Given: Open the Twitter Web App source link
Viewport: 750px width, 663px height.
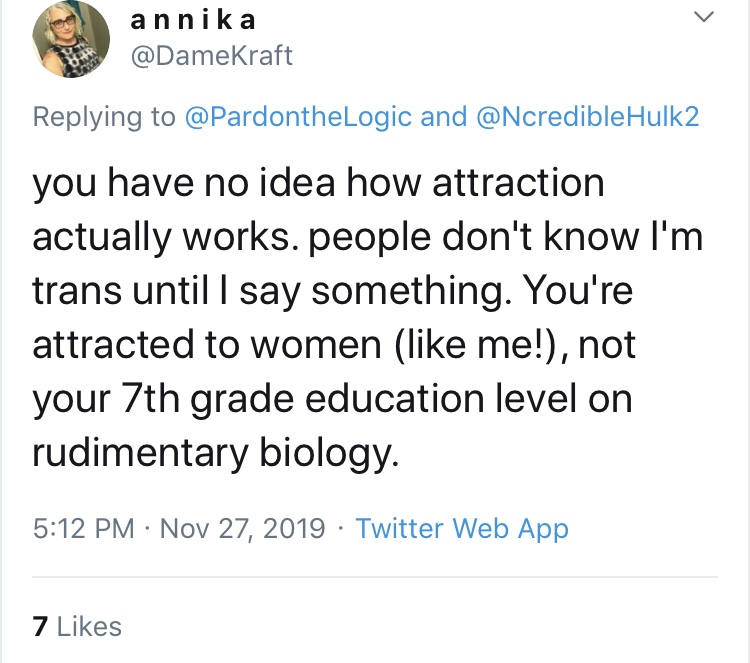Looking at the screenshot, I should (462, 528).
